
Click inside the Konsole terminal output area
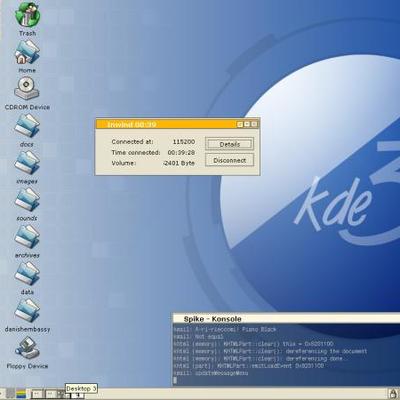click(x=286, y=355)
